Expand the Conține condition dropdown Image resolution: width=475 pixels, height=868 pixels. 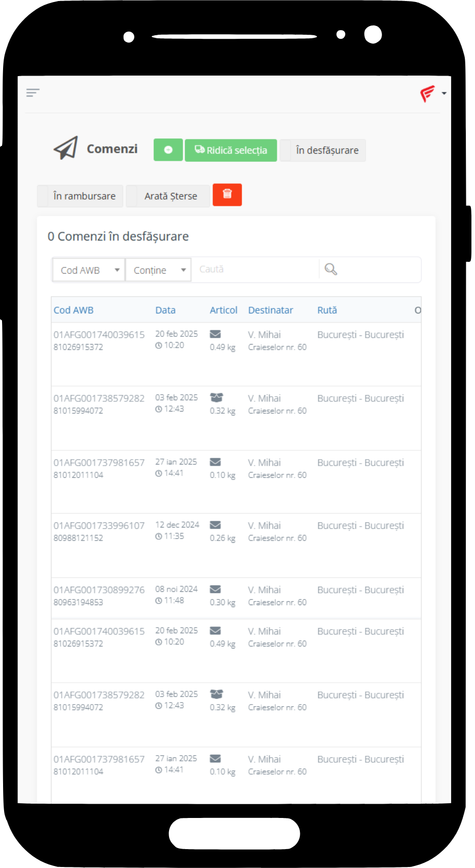pos(158,270)
